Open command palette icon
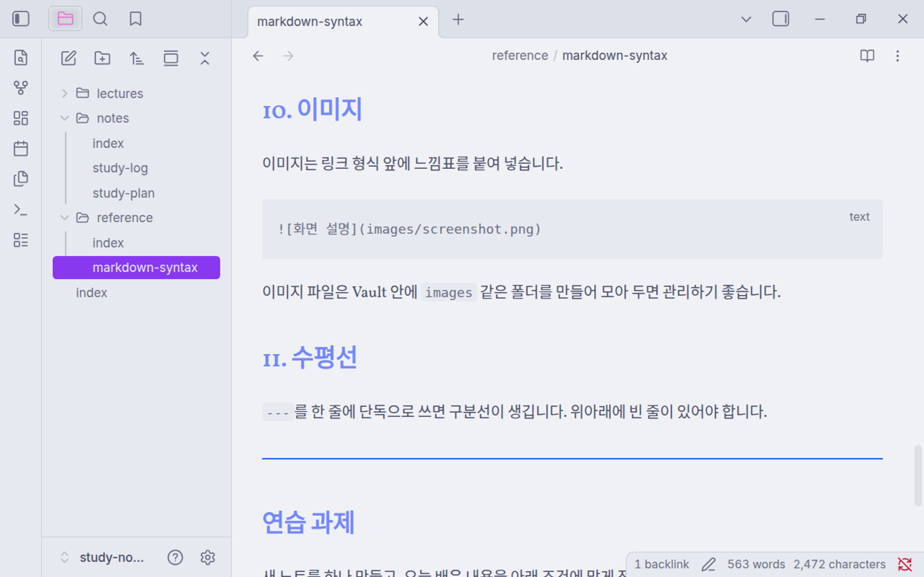The width and height of the screenshot is (924, 577). 21,209
